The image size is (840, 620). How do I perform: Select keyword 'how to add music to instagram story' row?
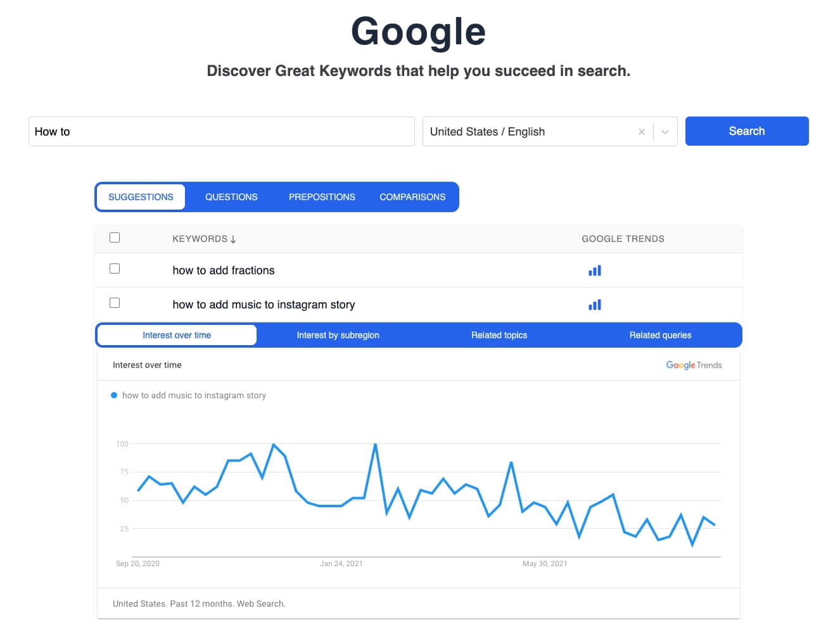click(418, 305)
